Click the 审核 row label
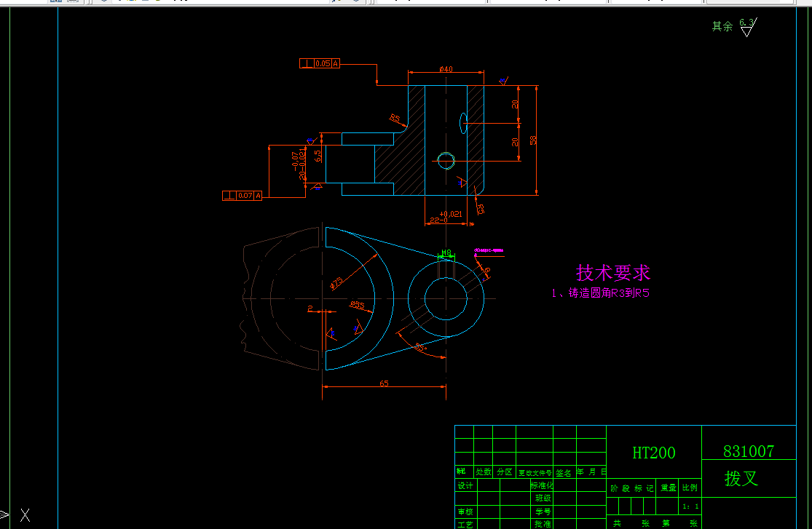This screenshot has width=812, height=529. pos(465,512)
